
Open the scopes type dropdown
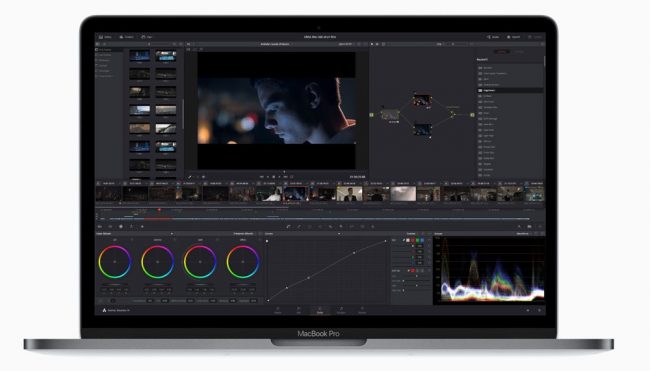tap(523, 234)
